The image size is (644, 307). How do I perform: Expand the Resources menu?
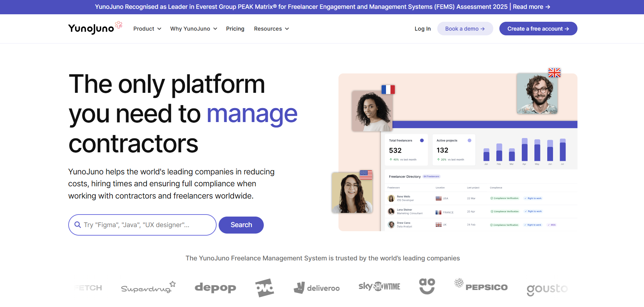[271, 29]
